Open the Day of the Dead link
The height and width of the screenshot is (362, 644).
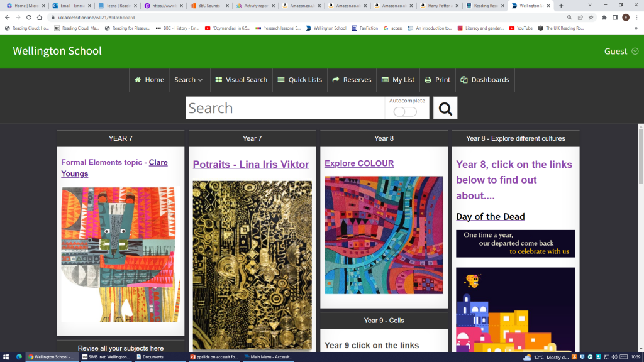tap(491, 217)
